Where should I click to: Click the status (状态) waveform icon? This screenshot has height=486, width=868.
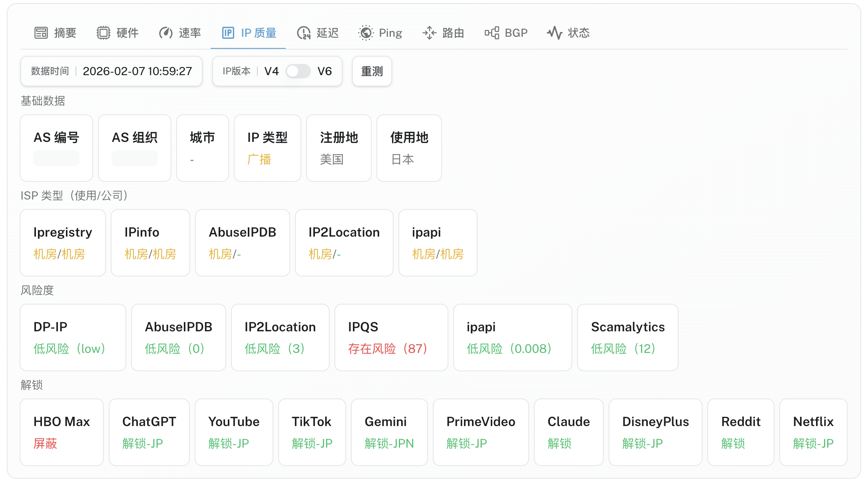click(554, 33)
